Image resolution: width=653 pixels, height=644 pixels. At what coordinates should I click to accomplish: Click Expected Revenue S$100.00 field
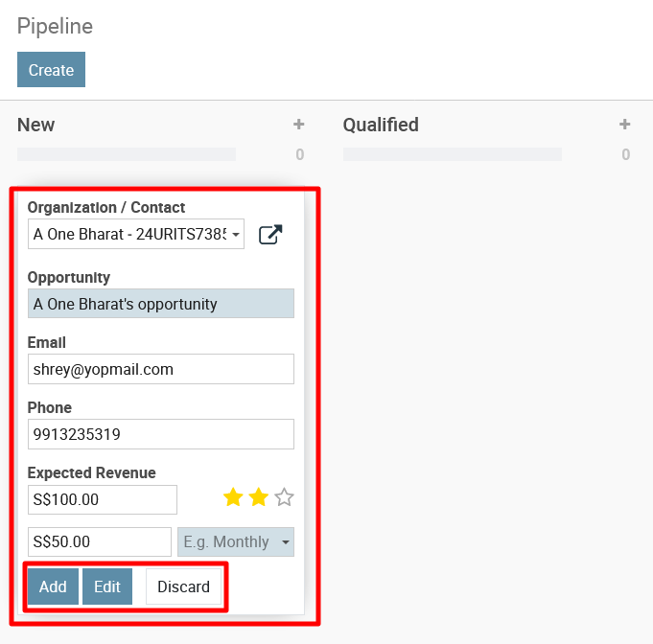pos(103,499)
